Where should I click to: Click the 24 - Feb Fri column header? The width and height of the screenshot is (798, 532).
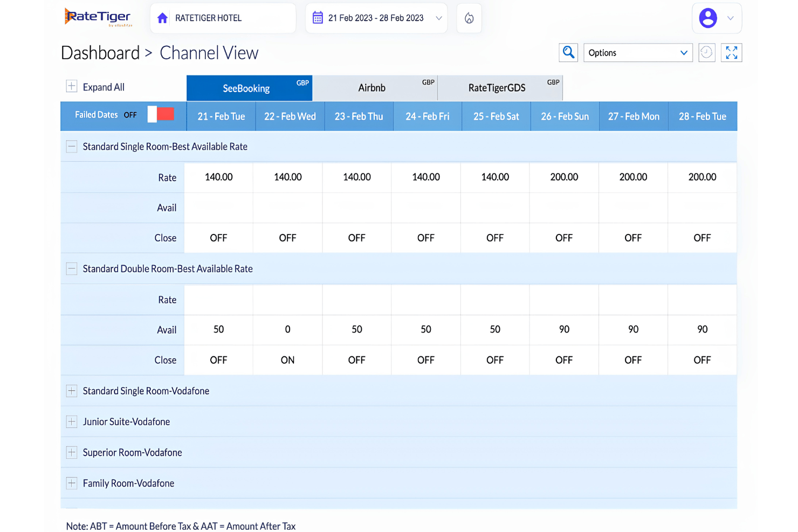pos(428,116)
